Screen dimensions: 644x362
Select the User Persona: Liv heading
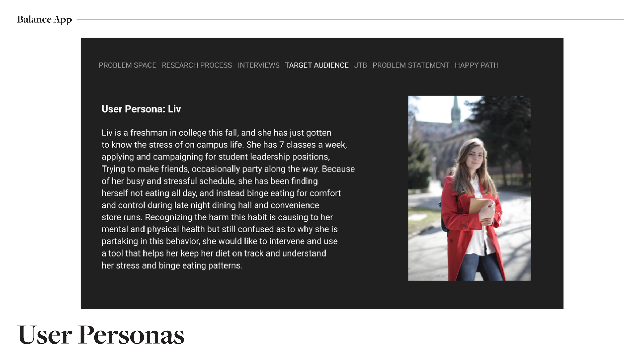[141, 109]
